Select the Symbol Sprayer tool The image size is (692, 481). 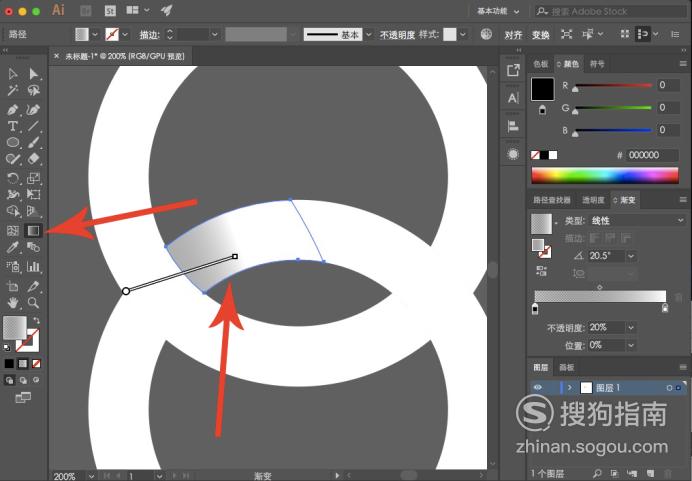13,267
